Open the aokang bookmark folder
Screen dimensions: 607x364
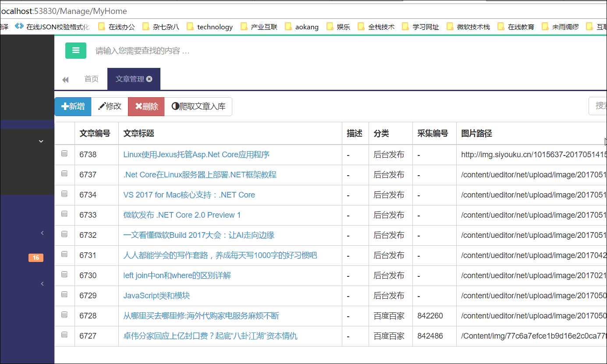(x=302, y=27)
